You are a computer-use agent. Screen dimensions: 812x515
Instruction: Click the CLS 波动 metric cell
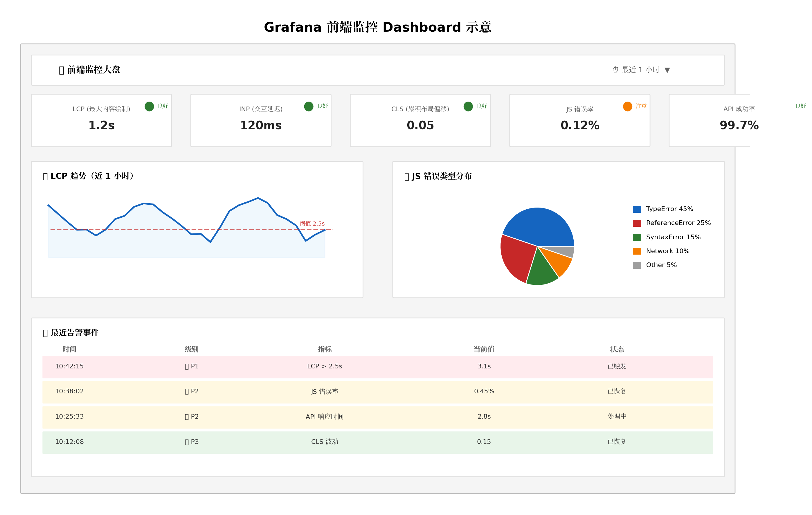(x=325, y=442)
